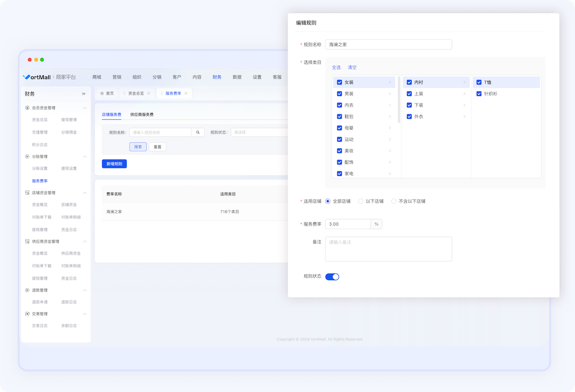Click the 会员资金管理 section icon

27,108
